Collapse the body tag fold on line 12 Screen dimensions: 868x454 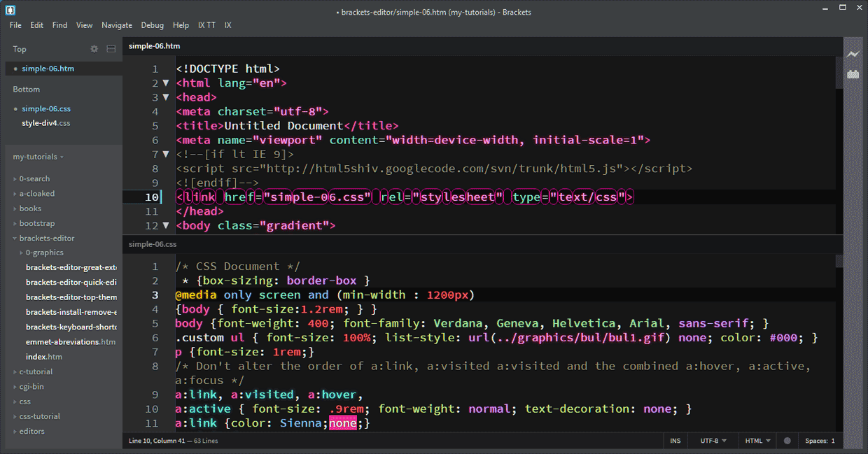(166, 225)
